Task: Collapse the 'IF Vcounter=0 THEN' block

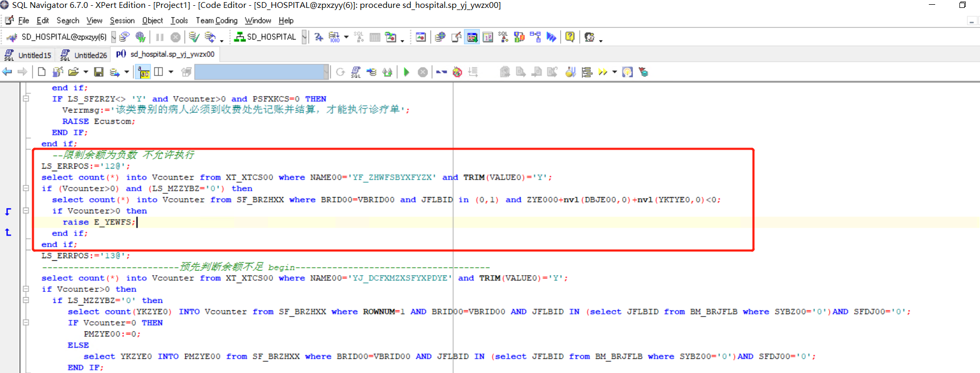Action: 26,322
